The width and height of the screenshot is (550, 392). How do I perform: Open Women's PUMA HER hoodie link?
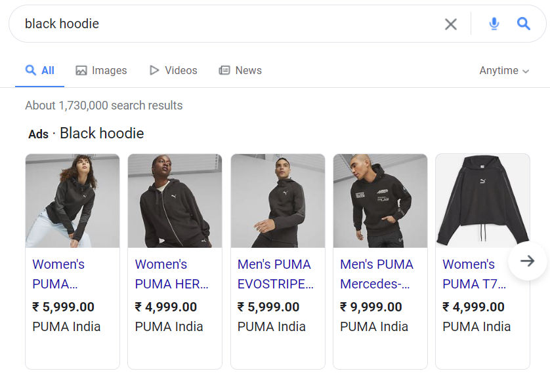[172, 274]
